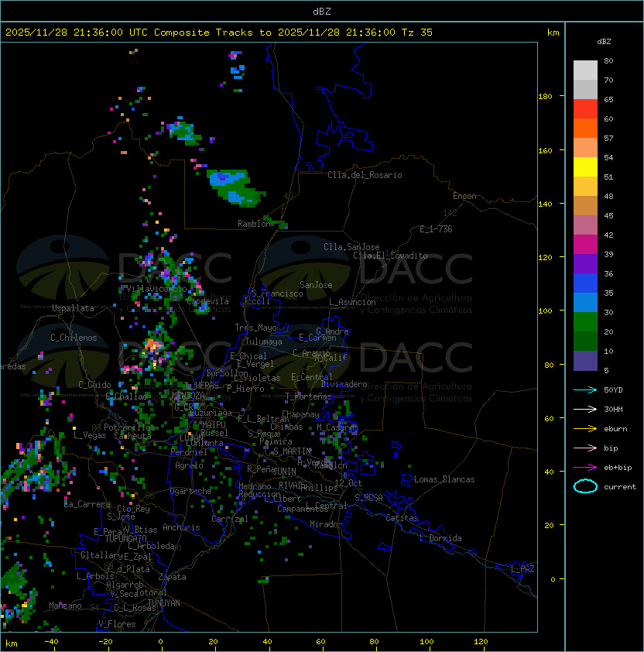Click the 'L_Dormida' map label
The width and height of the screenshot is (644, 652).
click(x=440, y=538)
